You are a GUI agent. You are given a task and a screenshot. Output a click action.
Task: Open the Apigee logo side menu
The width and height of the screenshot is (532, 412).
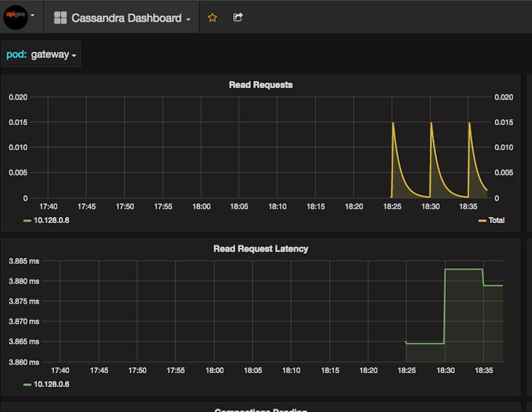(x=15, y=16)
